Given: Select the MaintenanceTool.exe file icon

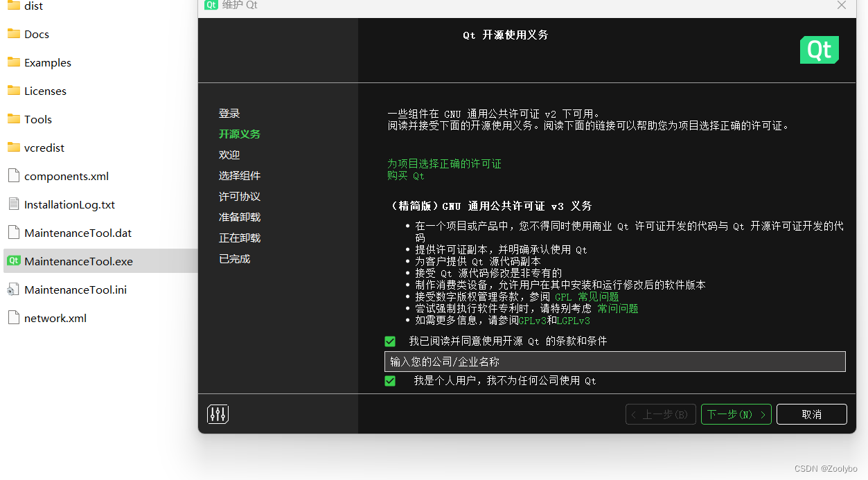Looking at the screenshot, I should (14, 261).
